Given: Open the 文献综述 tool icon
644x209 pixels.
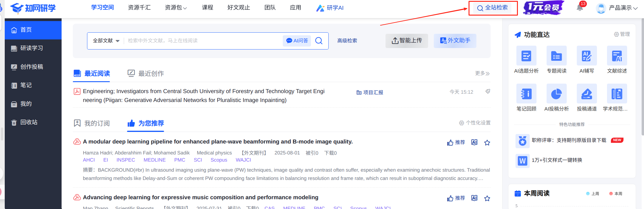Looking at the screenshot, I should coord(617,56).
